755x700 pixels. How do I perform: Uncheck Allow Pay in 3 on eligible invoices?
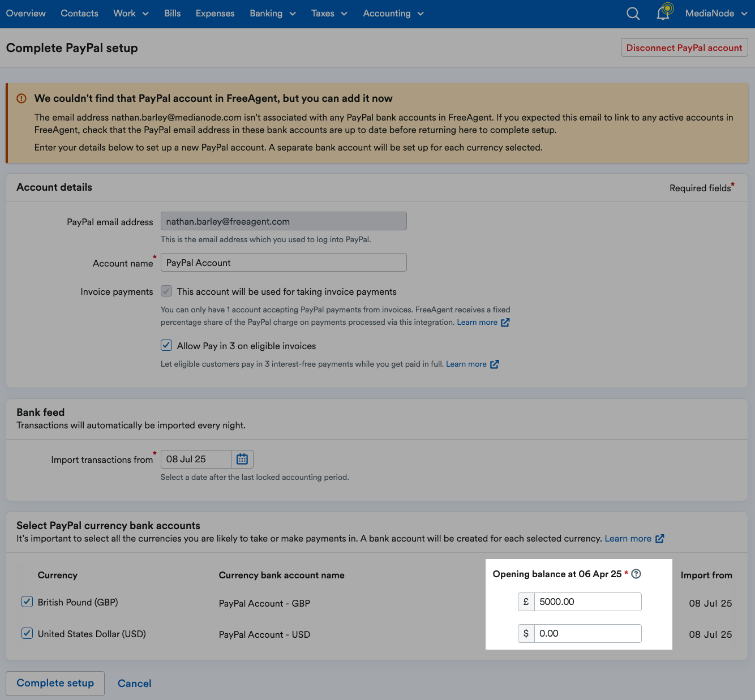pos(166,345)
